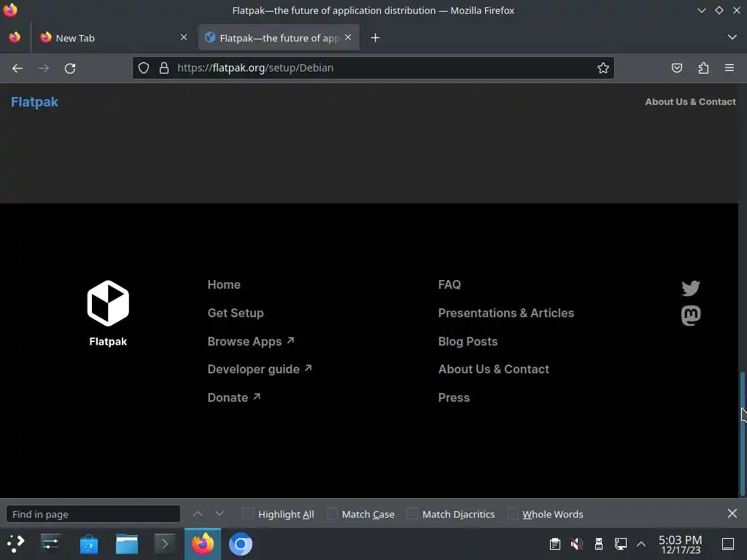The width and height of the screenshot is (747, 560).
Task: Click the Find in page field
Action: pos(93,514)
